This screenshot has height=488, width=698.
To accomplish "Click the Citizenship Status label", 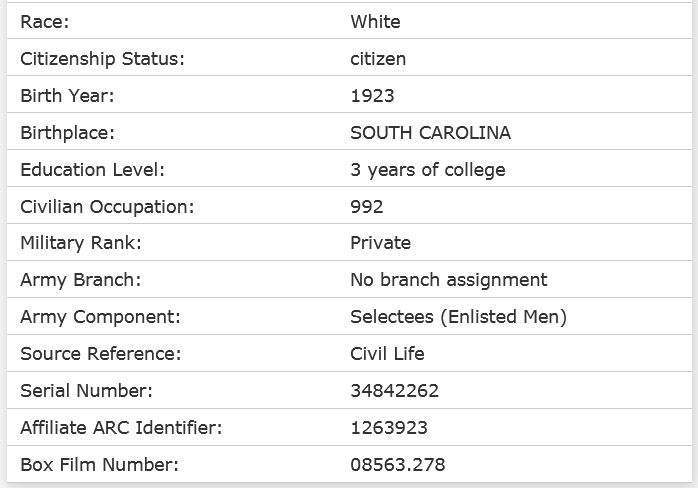I will click(x=102, y=59).
